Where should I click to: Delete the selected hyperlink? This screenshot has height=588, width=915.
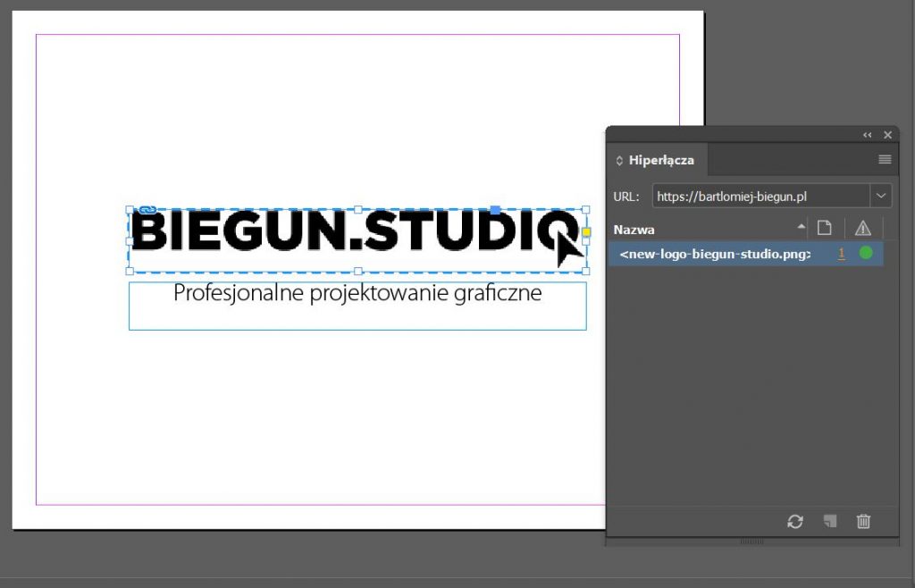(x=863, y=521)
